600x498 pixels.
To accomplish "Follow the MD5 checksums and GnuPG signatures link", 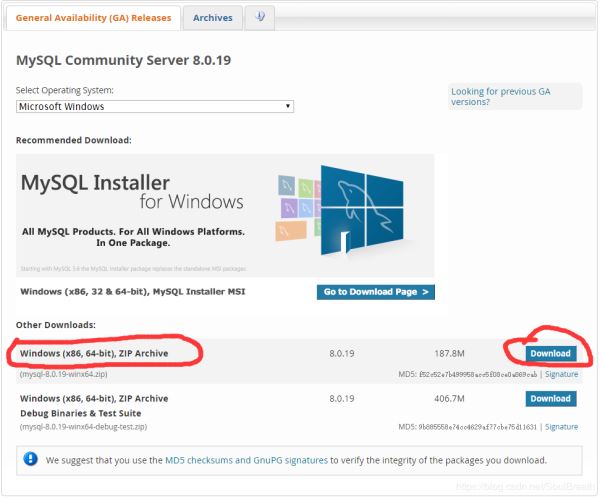I will click(246, 460).
